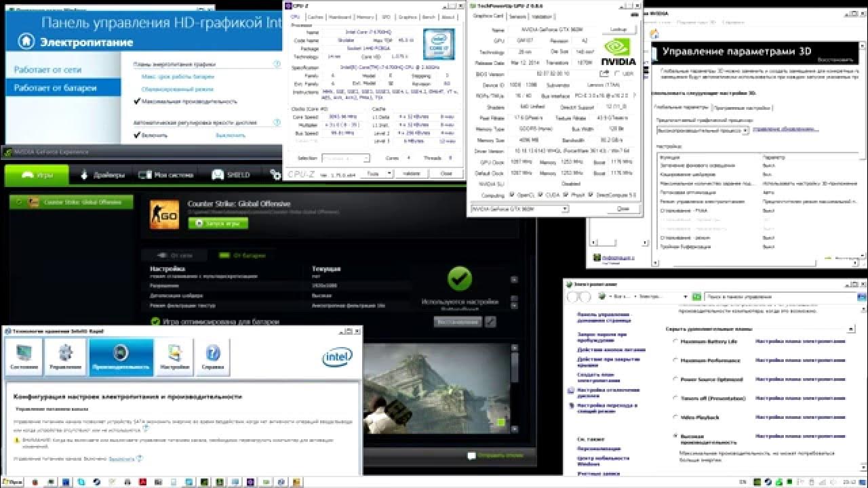Switch to Caches tab in CPU-Z
Viewport: 868px width, 488px height.
tap(315, 17)
